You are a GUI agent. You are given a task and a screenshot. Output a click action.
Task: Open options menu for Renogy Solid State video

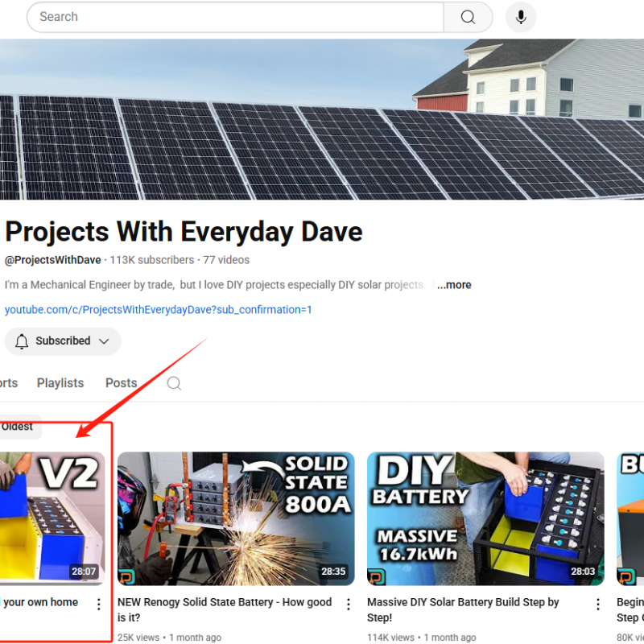pos(349,604)
